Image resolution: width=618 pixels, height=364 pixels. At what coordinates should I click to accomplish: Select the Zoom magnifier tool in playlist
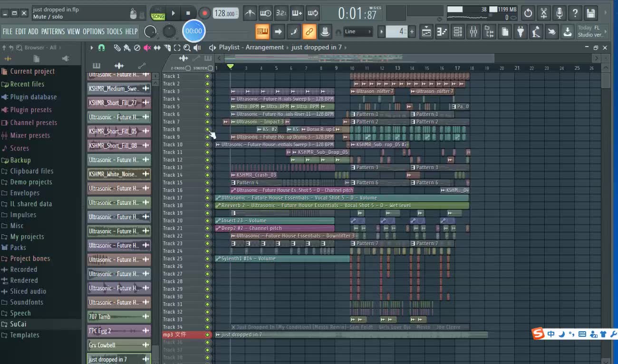coord(187,48)
